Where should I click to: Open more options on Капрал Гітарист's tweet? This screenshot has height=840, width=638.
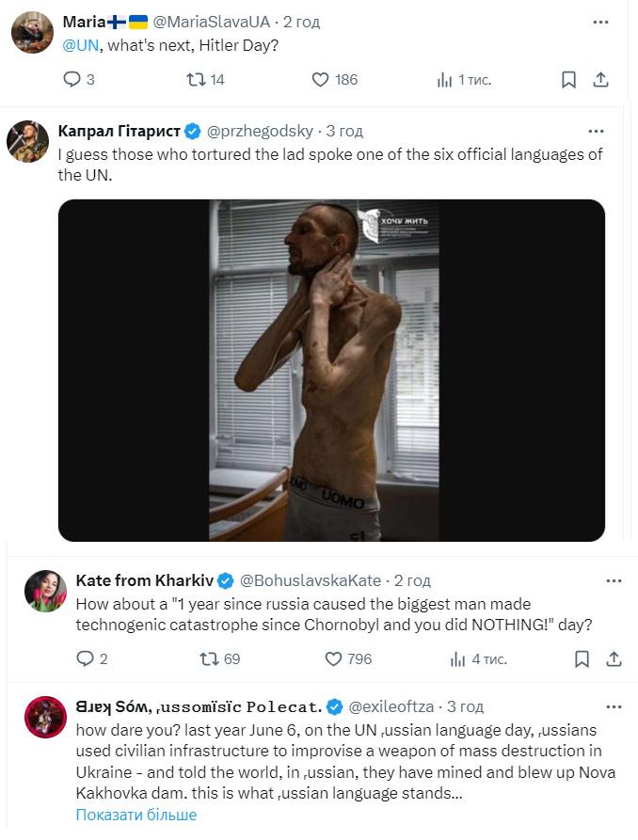pos(595,131)
